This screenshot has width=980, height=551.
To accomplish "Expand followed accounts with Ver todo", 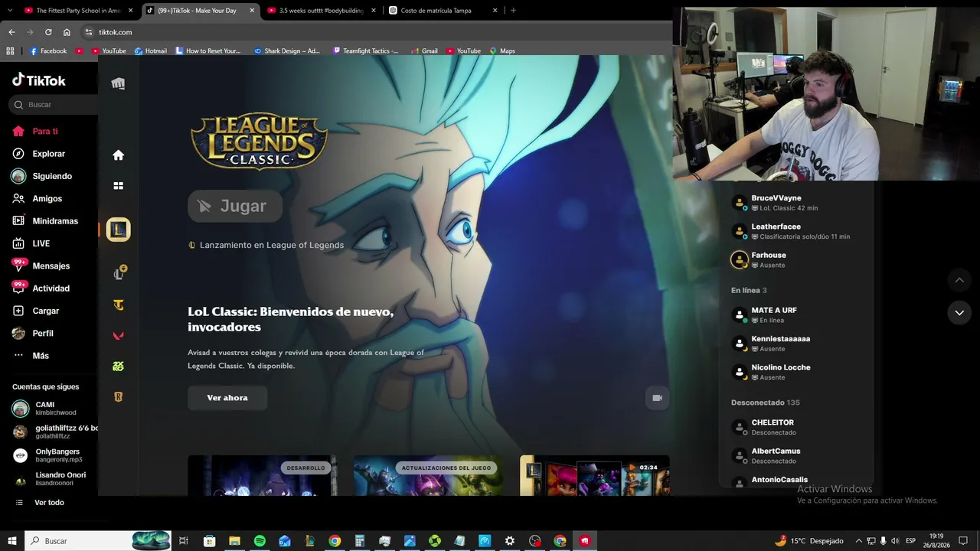I will tap(40, 503).
